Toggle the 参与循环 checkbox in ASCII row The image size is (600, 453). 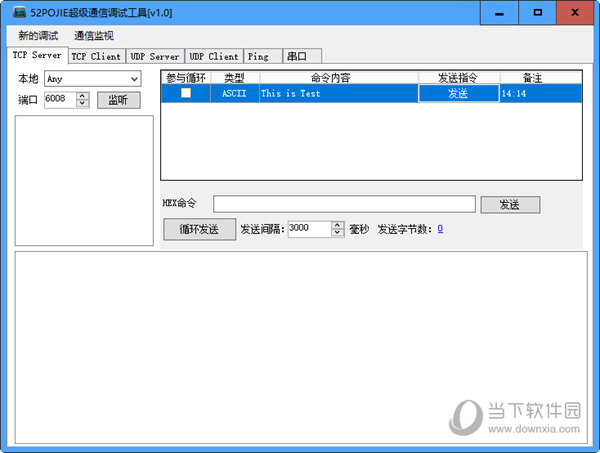click(x=186, y=93)
